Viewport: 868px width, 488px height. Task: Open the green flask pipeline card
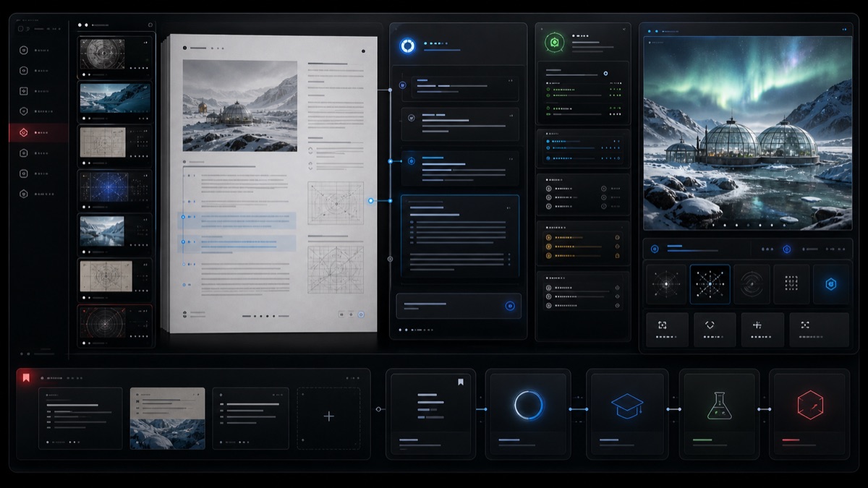point(719,413)
